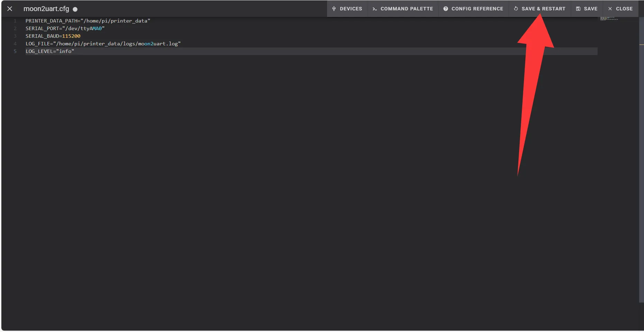The height and width of the screenshot is (332, 644).
Task: Click line number 3 in the gutter
Action: pyautogui.click(x=15, y=36)
